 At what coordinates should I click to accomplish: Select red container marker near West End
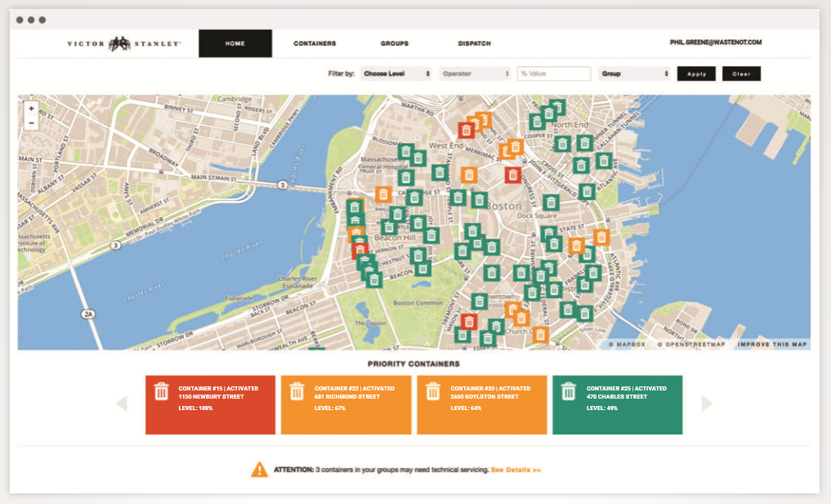point(467,130)
